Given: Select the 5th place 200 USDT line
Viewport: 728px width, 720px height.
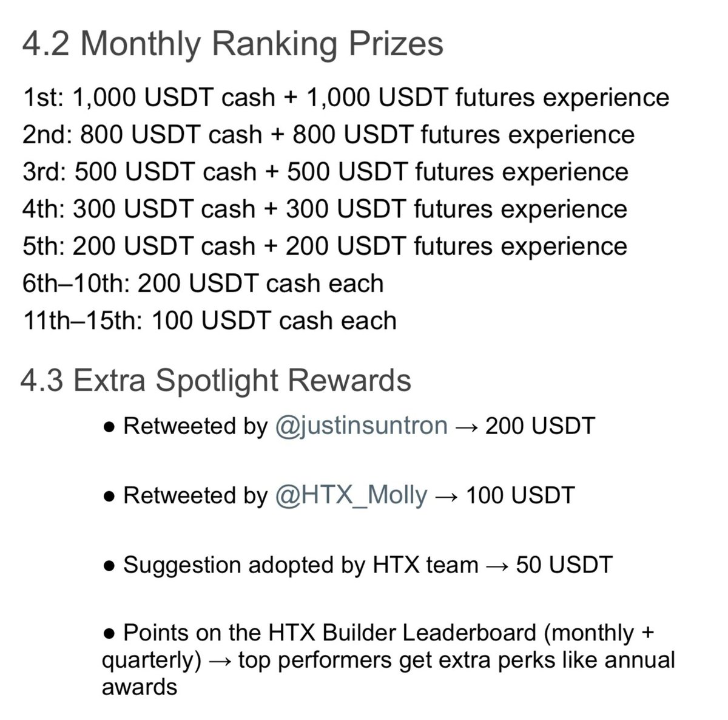Looking at the screenshot, I should 325,246.
